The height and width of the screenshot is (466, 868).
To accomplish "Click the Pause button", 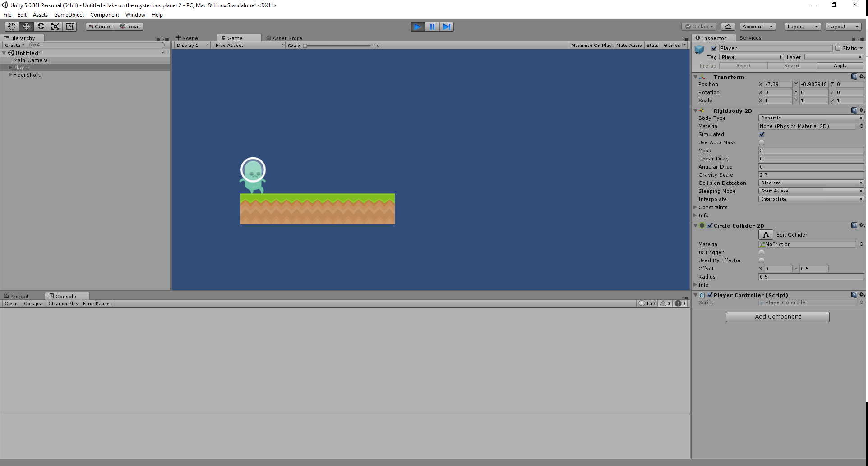I will [432, 27].
